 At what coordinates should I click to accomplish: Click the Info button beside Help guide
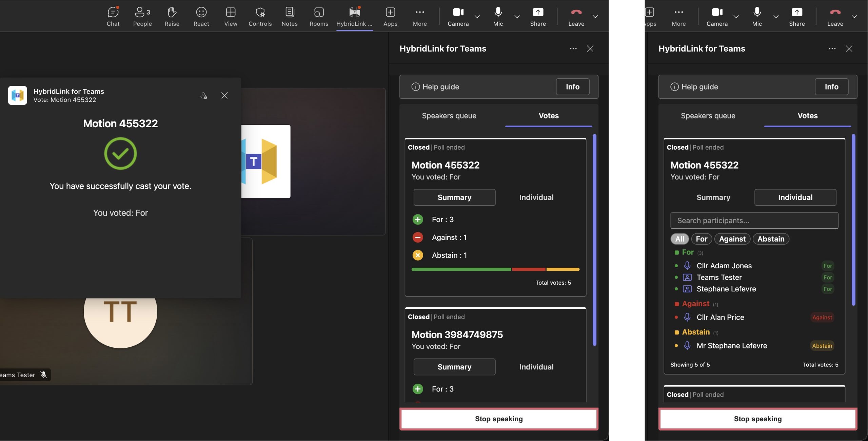click(572, 87)
